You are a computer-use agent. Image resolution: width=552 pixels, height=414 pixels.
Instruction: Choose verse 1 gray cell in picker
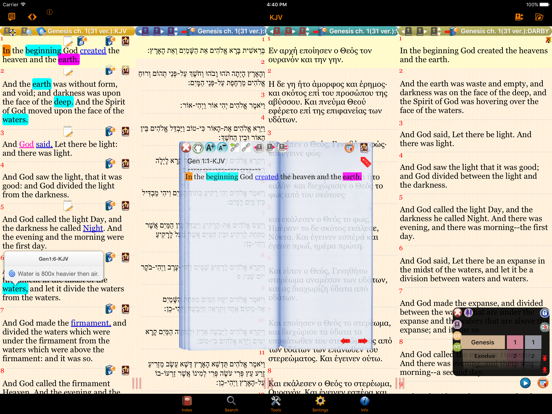[533, 342]
